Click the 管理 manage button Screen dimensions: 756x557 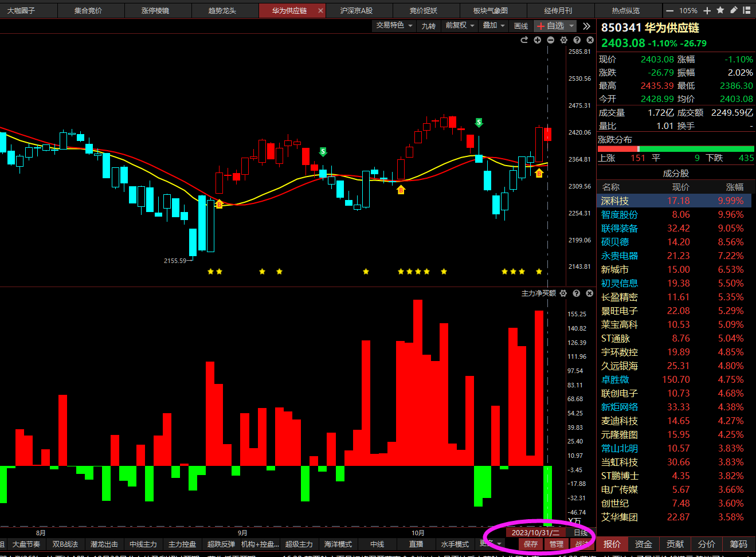click(557, 544)
